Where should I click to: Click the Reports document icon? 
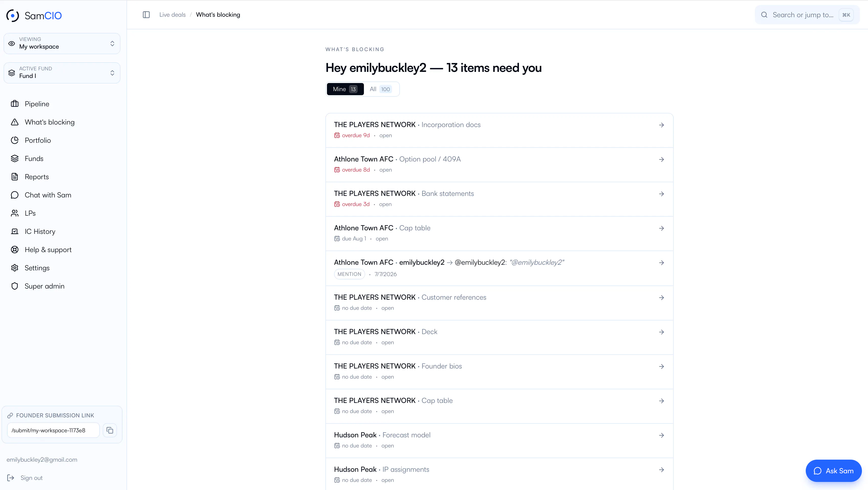[x=14, y=177]
